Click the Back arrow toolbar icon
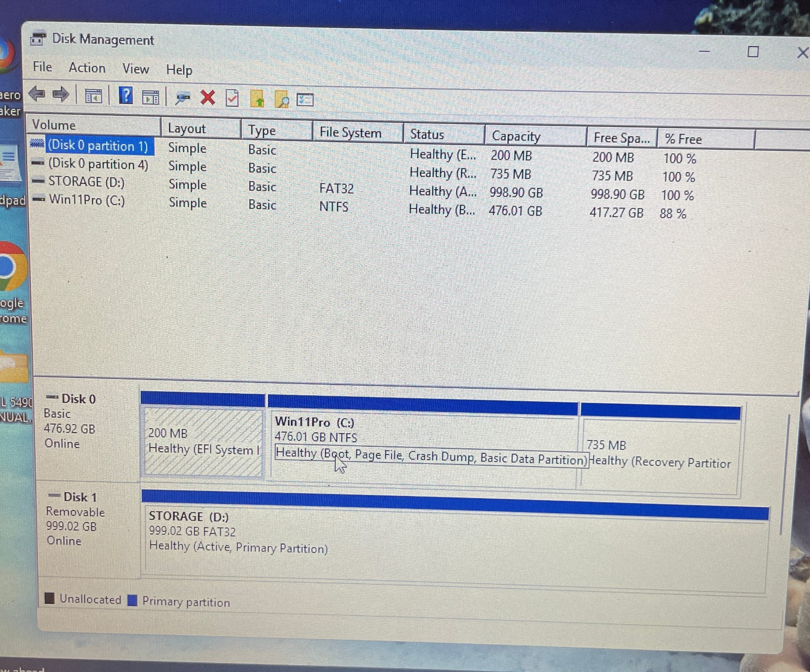810x672 pixels. pos(37,94)
